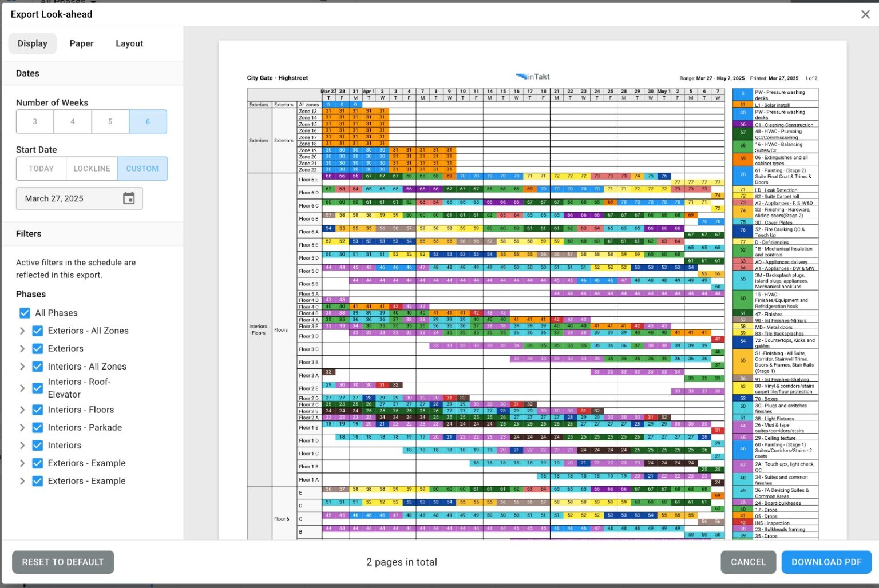Screen dimensions: 879x588
Task: Select Custom start date option
Action: pyautogui.click(x=142, y=168)
